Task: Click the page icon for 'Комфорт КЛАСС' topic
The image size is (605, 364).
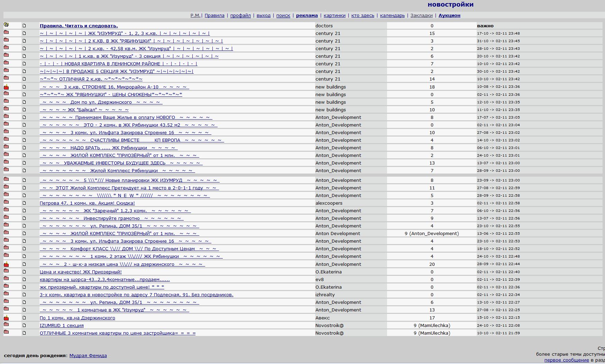Action: (x=24, y=249)
